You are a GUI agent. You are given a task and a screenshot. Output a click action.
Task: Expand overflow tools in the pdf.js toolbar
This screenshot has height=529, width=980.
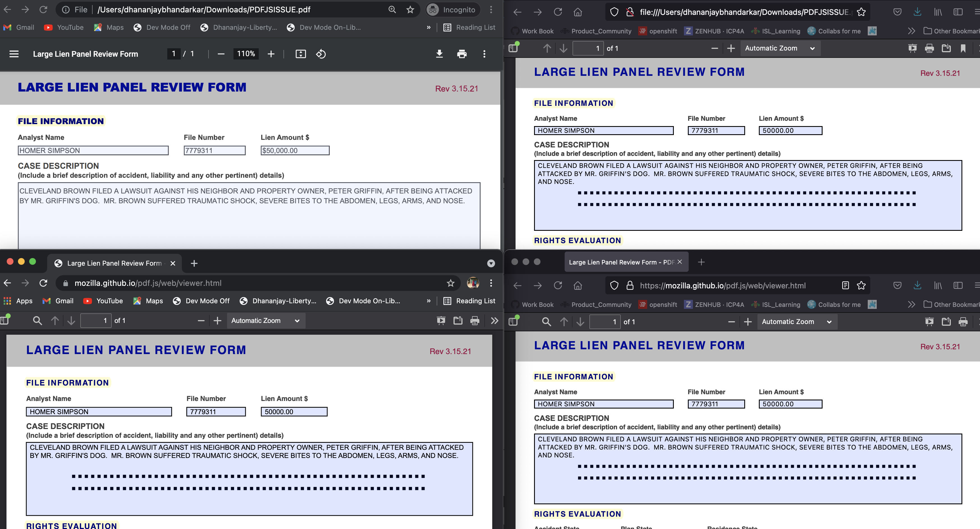pos(494,321)
